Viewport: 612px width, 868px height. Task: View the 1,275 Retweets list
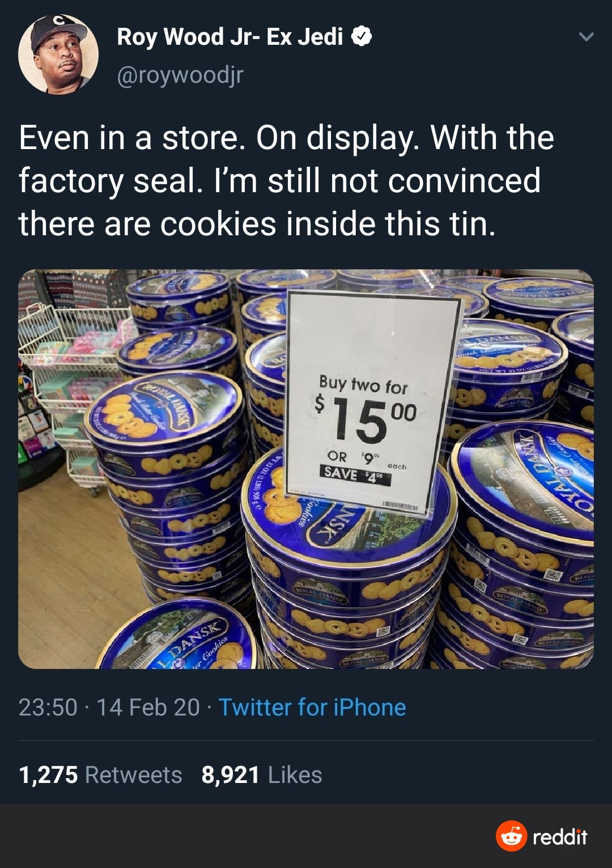click(x=100, y=774)
